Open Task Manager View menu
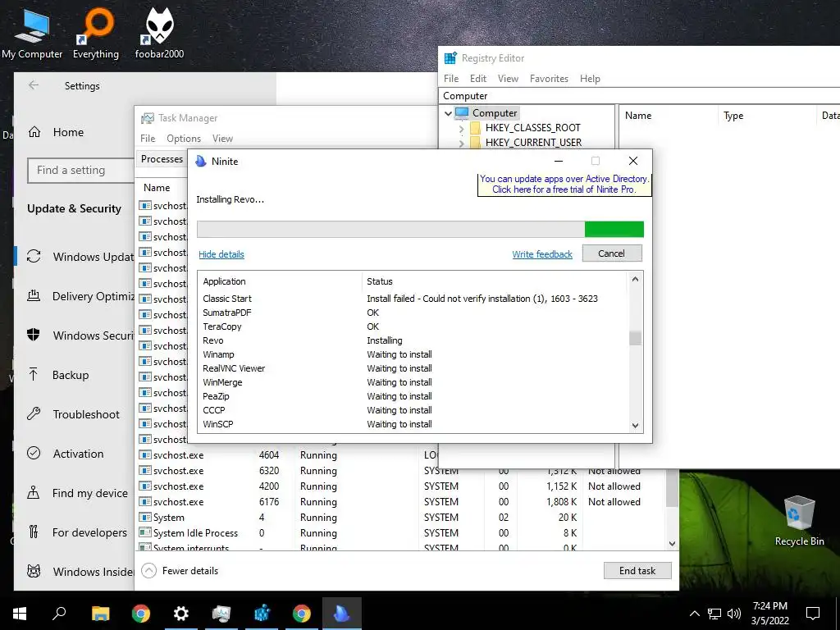This screenshot has width=840, height=630. pyautogui.click(x=222, y=138)
